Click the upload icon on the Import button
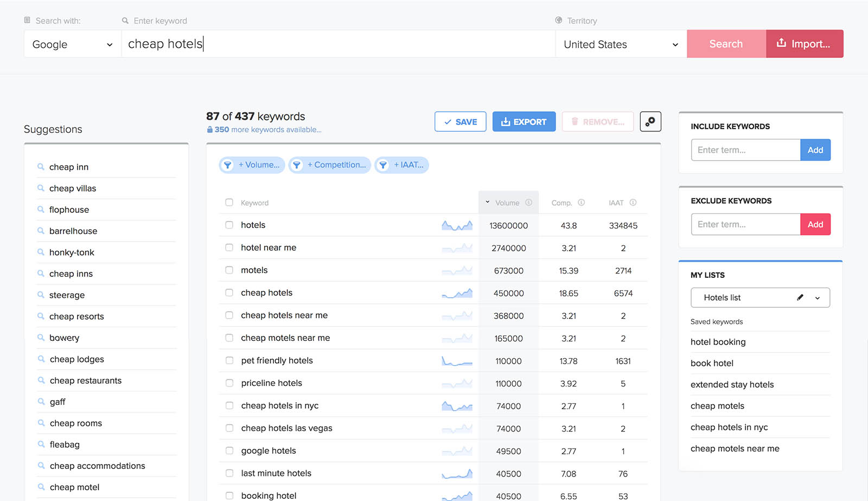Viewport: 868px width, 501px height. tap(782, 43)
